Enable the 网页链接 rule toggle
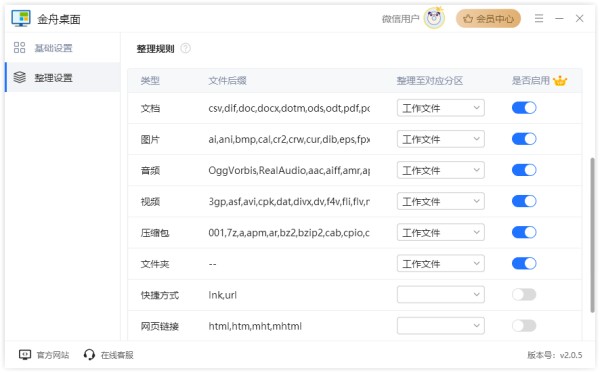Viewport: 600px width, 373px height. pos(524,326)
